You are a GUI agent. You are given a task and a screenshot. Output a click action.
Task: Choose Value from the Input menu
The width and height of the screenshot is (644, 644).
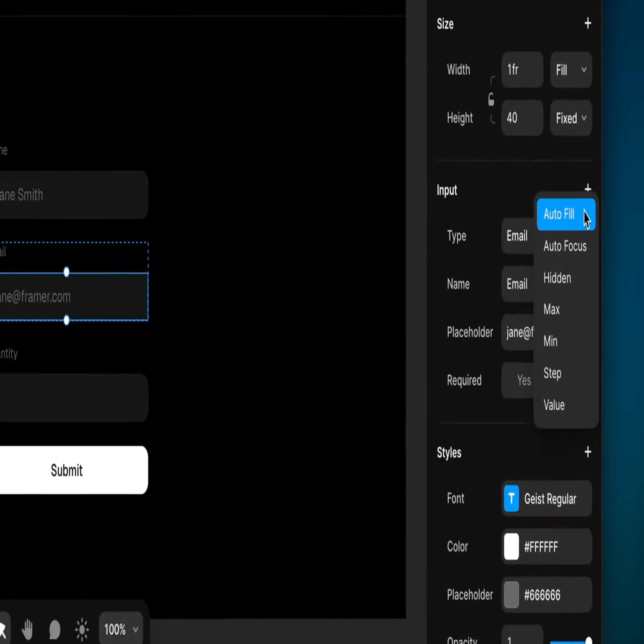point(566,405)
